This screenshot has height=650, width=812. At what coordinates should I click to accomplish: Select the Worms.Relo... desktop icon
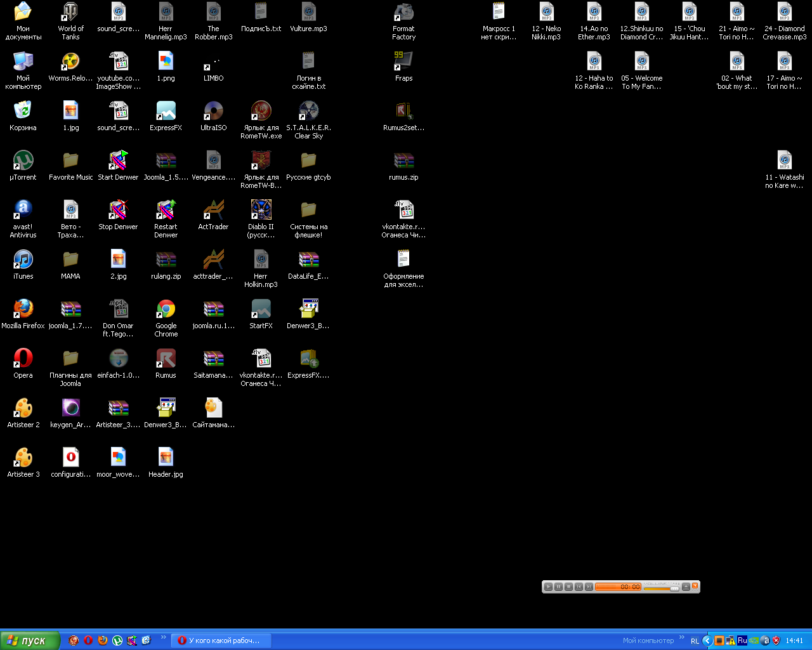click(70, 66)
